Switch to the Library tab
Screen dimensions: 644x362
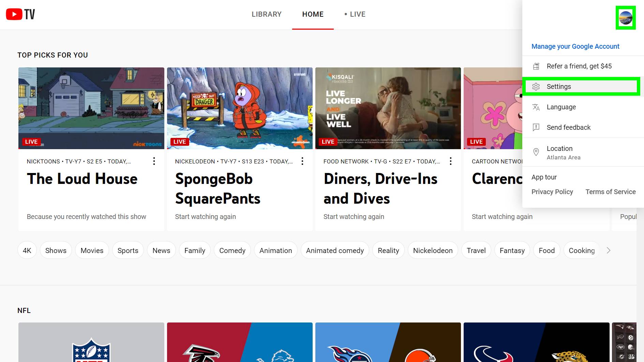267,14
